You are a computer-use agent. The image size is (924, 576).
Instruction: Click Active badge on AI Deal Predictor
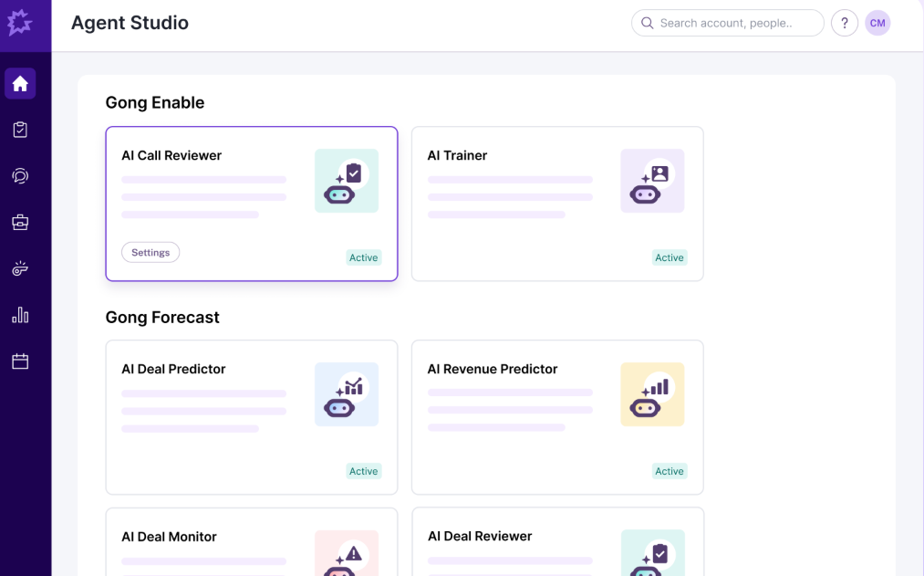(x=364, y=471)
